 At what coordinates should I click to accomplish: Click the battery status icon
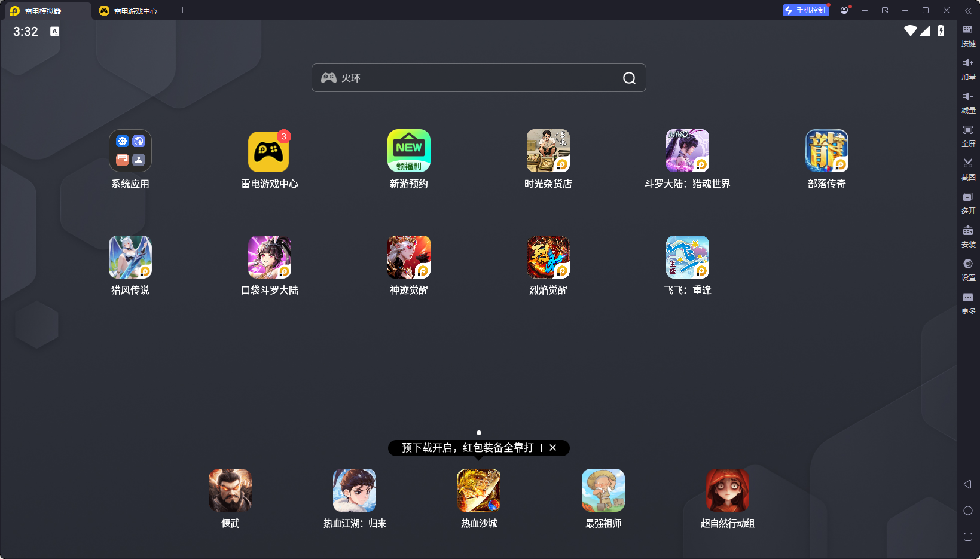pos(941,30)
